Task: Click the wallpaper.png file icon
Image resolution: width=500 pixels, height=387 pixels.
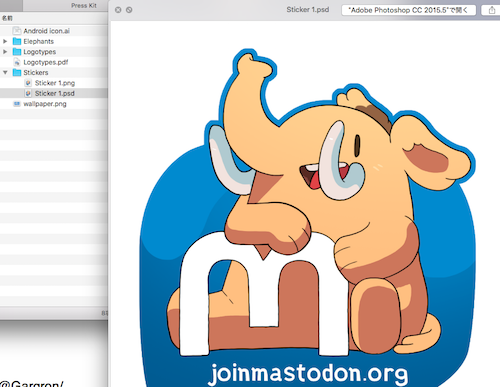Action: pyautogui.click(x=17, y=104)
